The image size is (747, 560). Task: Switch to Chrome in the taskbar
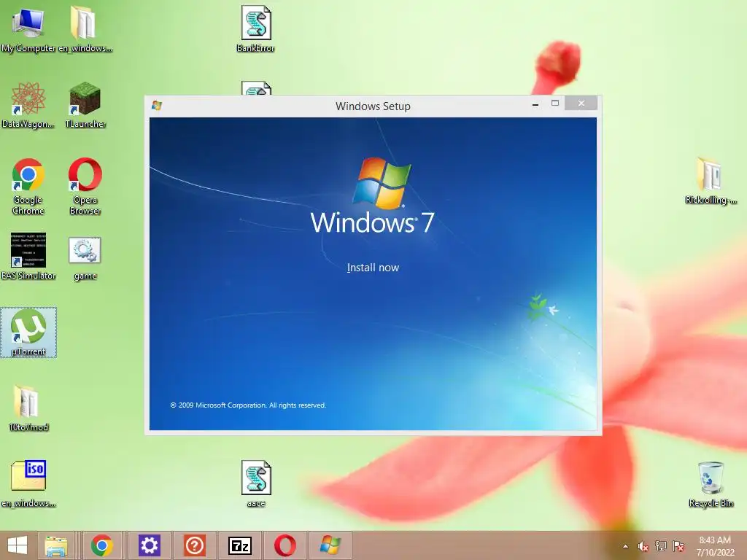pyautogui.click(x=102, y=545)
